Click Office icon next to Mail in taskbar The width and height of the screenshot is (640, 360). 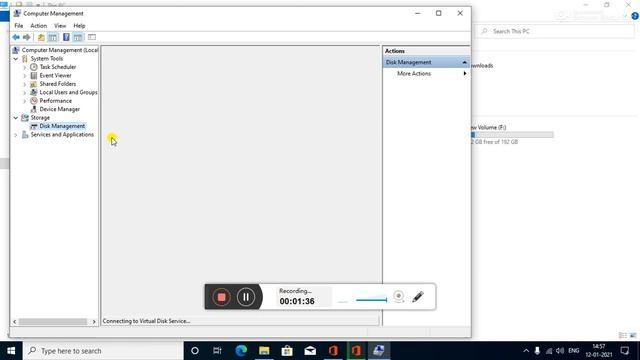click(x=333, y=351)
